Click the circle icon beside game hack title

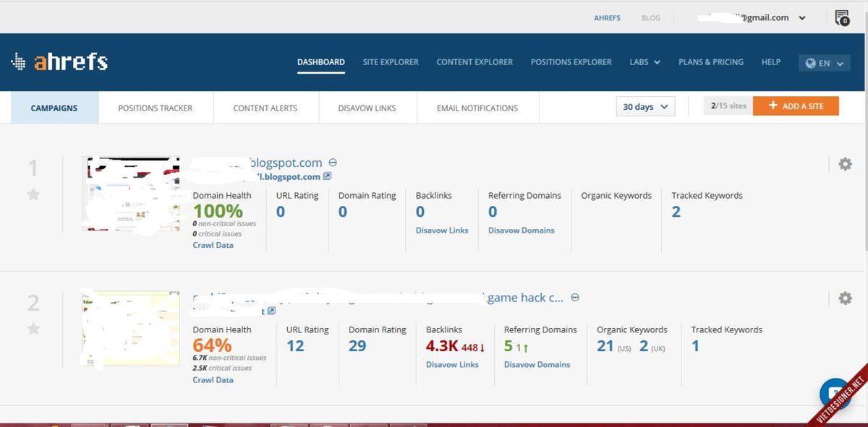[x=575, y=297]
